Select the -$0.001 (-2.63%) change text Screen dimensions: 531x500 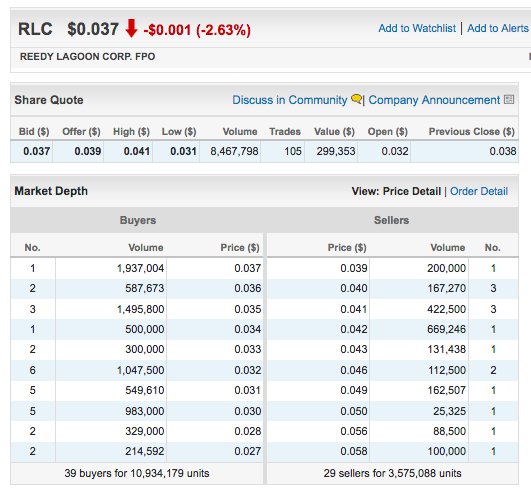coord(197,30)
